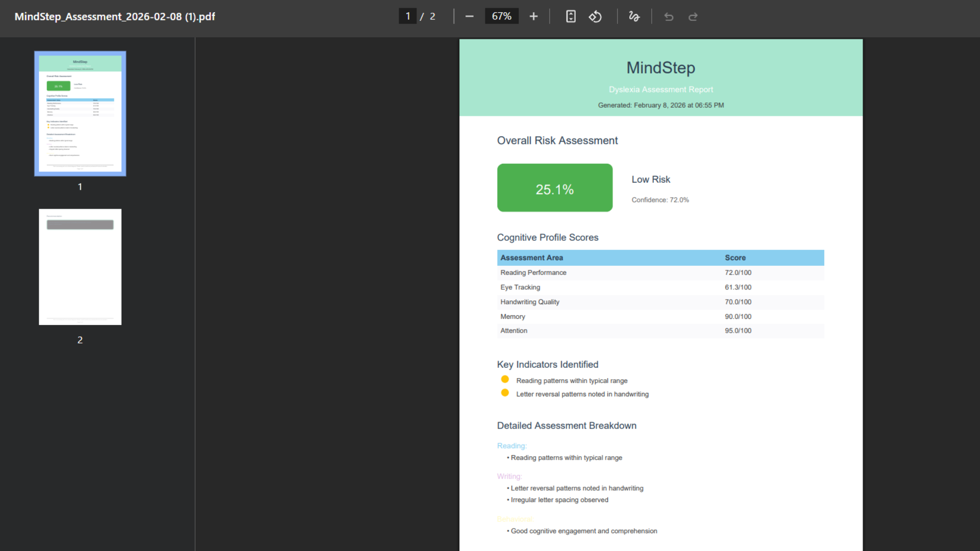
Task: Select the page 1 thumbnail
Action: pyautogui.click(x=80, y=114)
